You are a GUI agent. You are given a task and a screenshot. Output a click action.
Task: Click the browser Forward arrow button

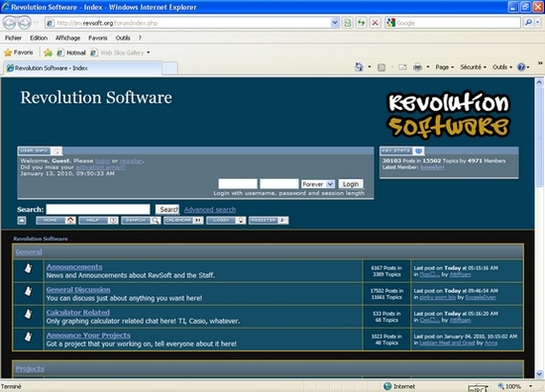tap(25, 23)
